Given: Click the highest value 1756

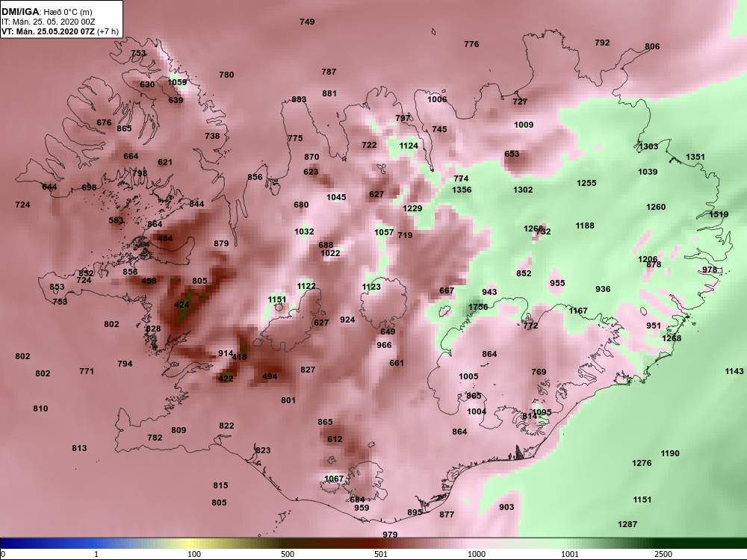Looking at the screenshot, I should click(x=478, y=307).
